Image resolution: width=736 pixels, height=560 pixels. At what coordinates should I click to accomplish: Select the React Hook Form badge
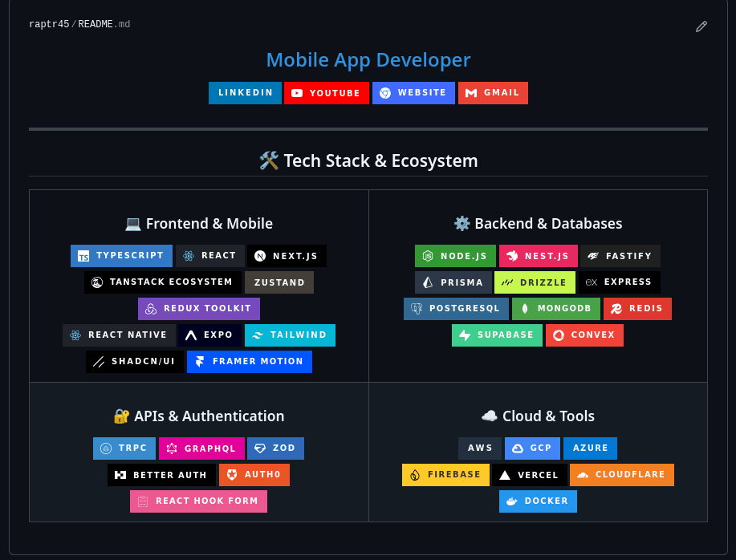tap(198, 501)
